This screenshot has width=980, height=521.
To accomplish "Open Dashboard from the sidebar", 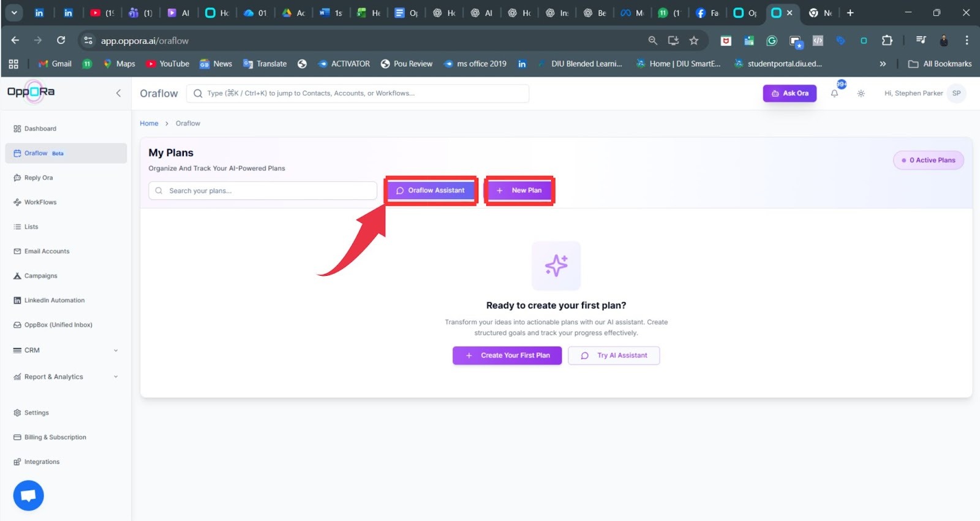I will coord(40,129).
